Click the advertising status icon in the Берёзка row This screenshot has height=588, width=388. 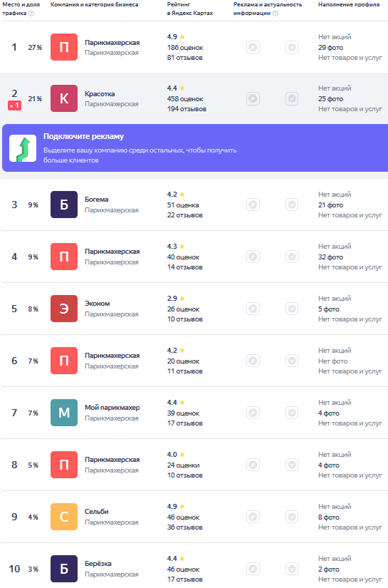click(x=253, y=569)
